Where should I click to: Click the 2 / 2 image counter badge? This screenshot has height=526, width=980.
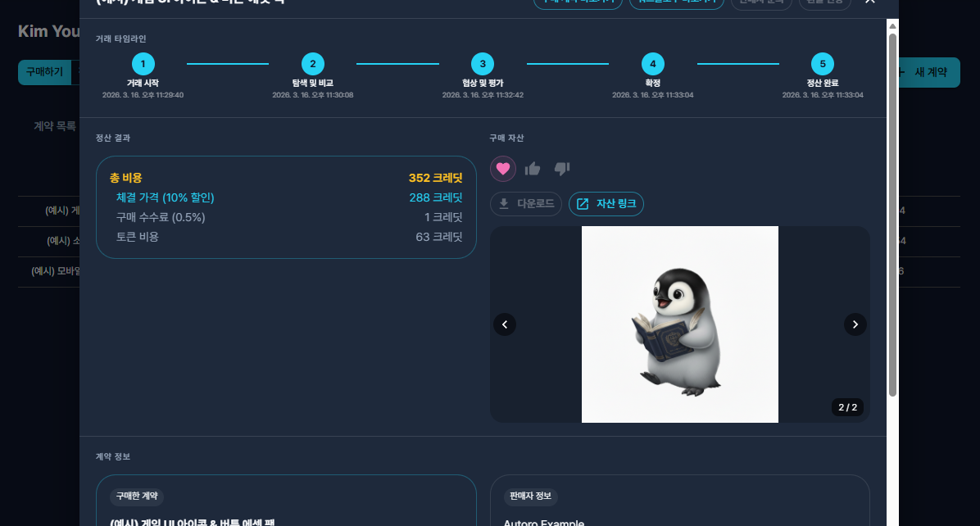[847, 407]
